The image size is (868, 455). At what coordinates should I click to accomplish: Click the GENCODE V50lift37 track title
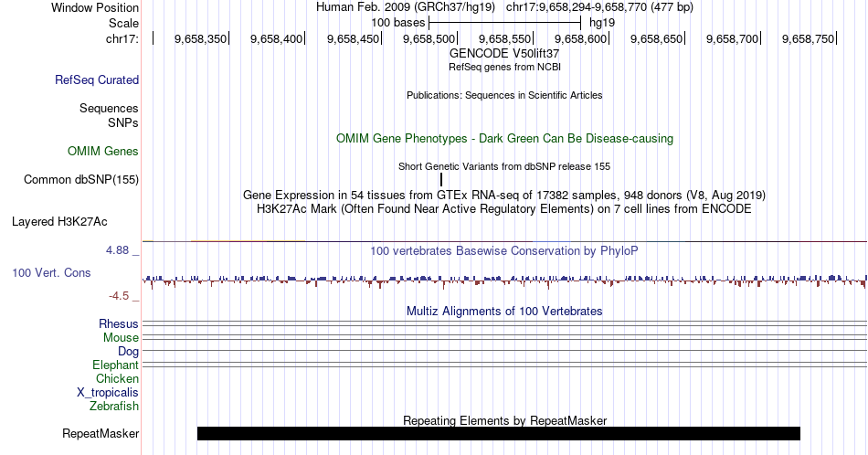click(504, 54)
